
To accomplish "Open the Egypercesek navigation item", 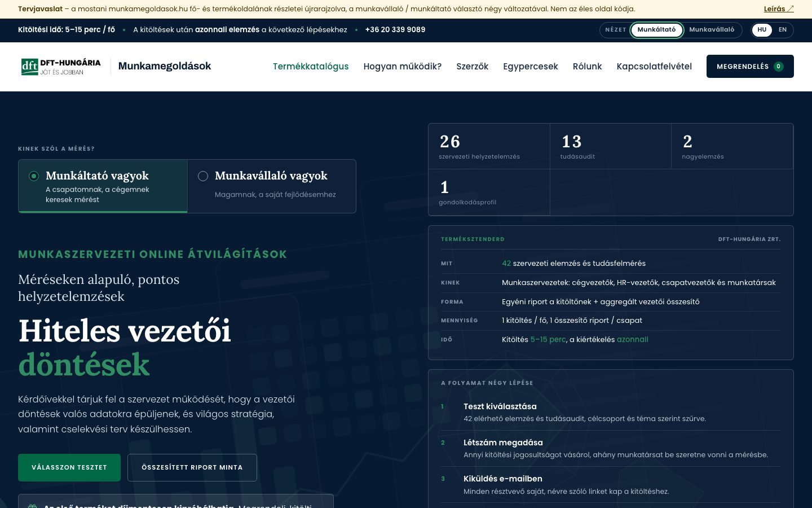I will (x=531, y=67).
